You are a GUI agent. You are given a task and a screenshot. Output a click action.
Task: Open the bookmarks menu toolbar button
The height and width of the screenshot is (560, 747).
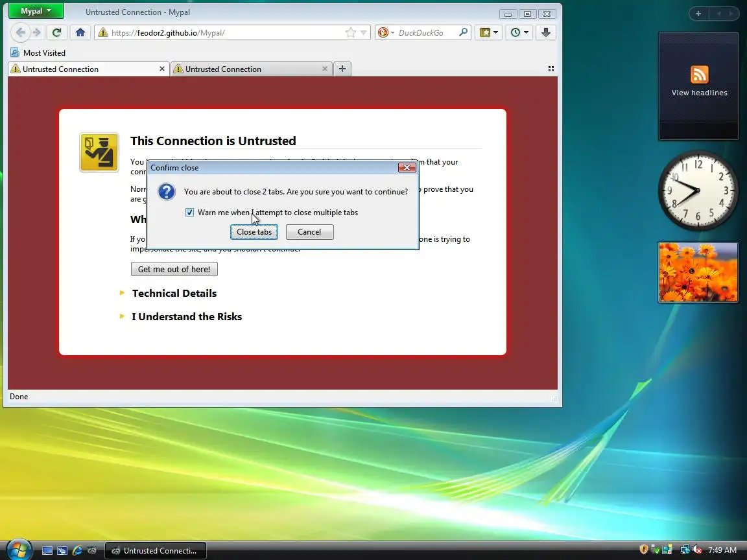(488, 32)
